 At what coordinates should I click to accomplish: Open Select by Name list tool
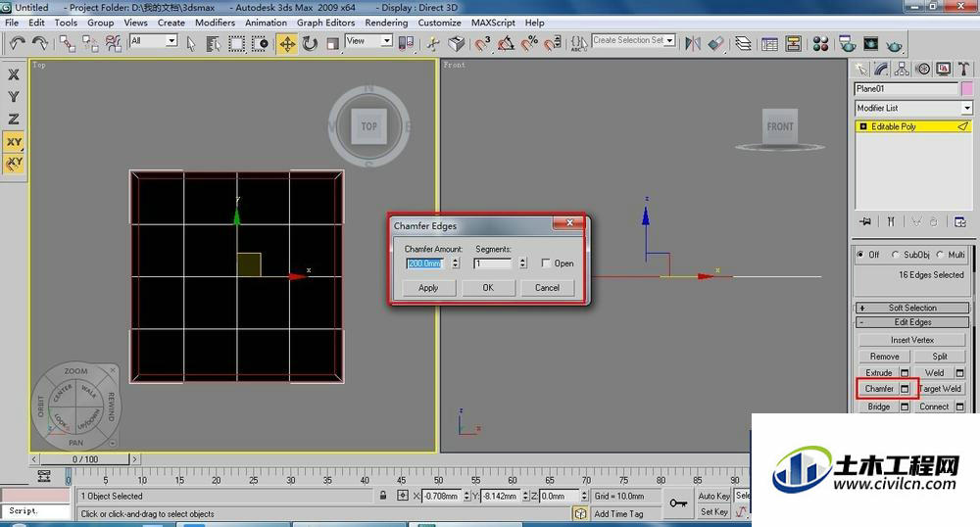coord(213,44)
